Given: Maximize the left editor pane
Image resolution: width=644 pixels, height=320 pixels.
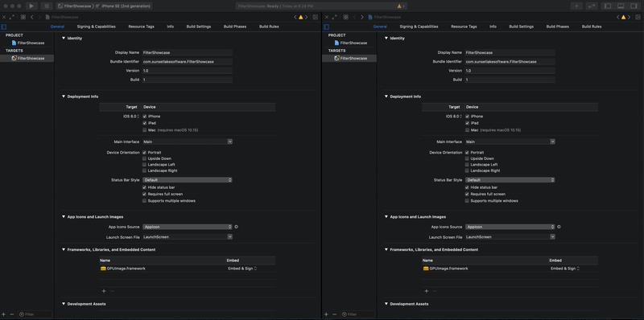Looking at the screenshot, I should point(11,17).
